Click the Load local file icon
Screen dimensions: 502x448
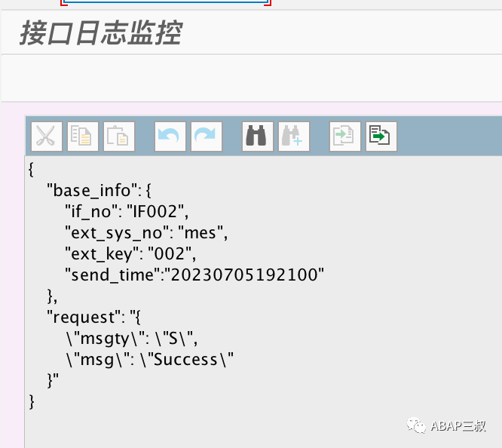click(345, 137)
